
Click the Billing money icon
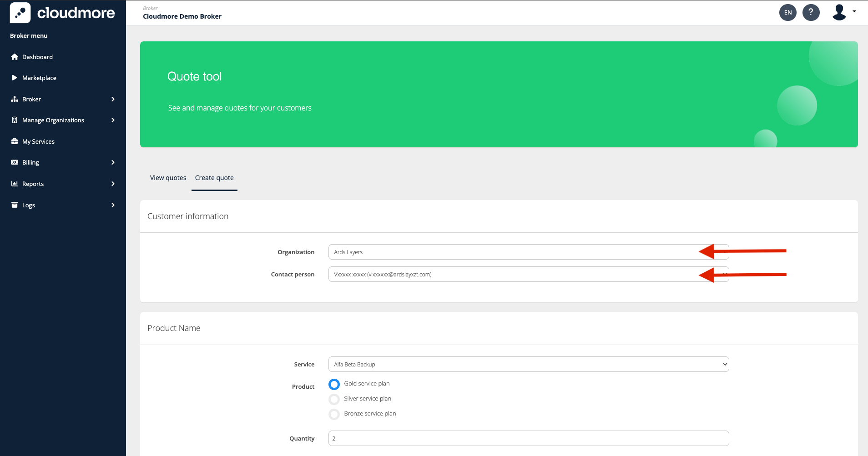click(15, 162)
